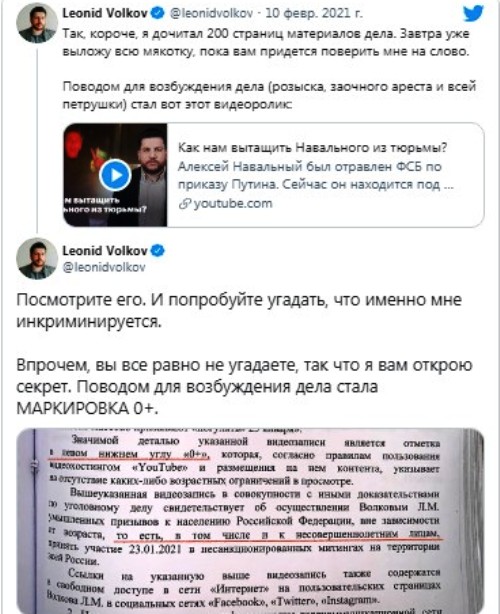Screen dimensions: 500x614
Task: Open the video thumbnail preview image
Action: tap(115, 175)
